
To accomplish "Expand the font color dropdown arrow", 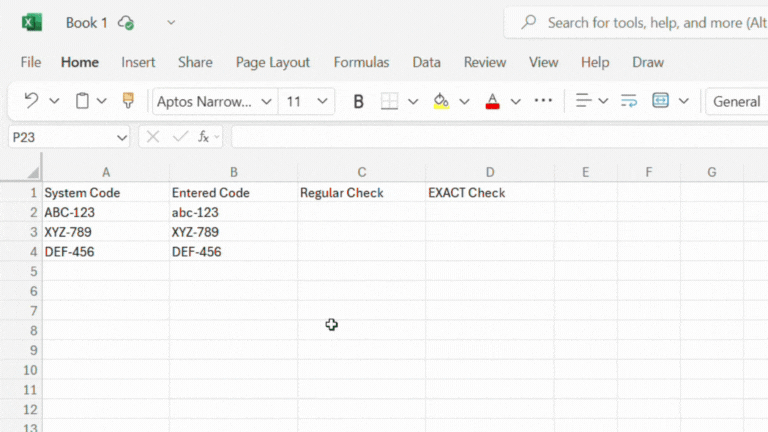I will [x=515, y=102].
